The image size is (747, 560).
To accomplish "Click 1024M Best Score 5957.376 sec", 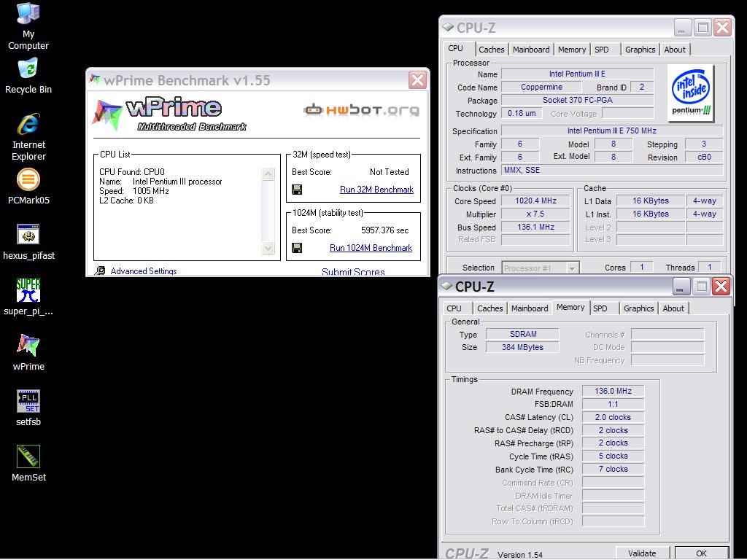I will pos(384,230).
